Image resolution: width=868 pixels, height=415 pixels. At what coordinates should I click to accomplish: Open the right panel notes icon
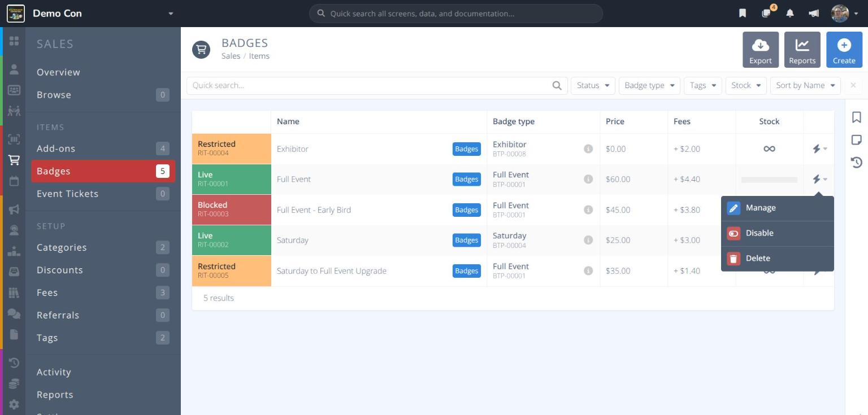tap(857, 140)
